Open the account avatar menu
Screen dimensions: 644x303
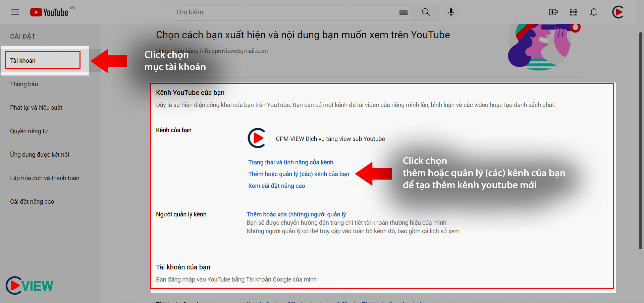point(618,12)
